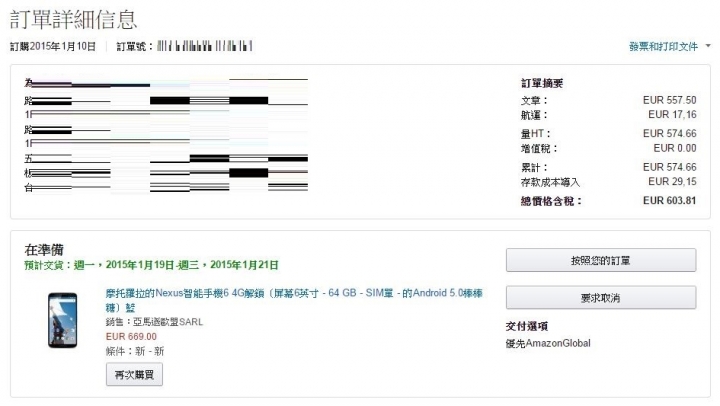Viewport: 720px width, 406px height.
Task: Click the 按照您的訂單 button
Action: (x=601, y=260)
